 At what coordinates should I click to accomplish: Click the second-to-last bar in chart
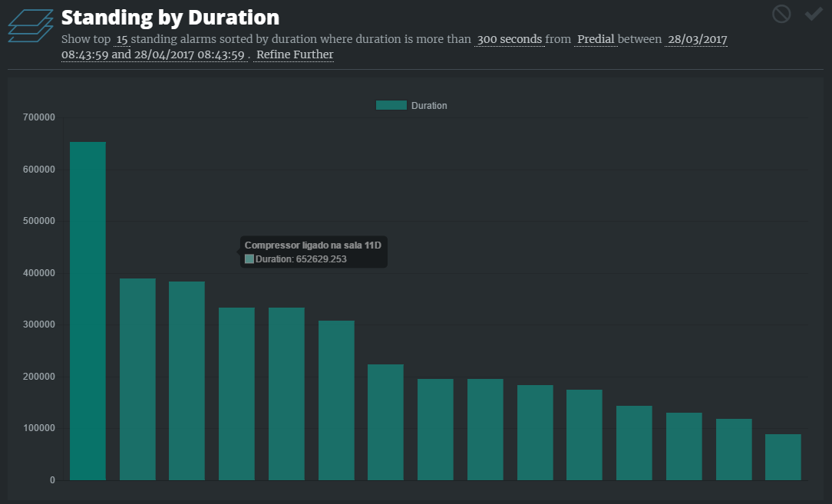(734, 450)
